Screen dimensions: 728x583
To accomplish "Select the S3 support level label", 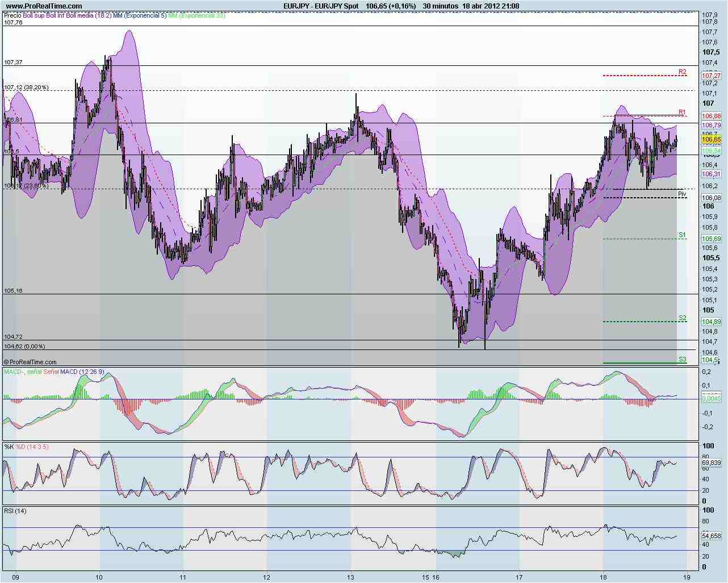I will tap(683, 359).
